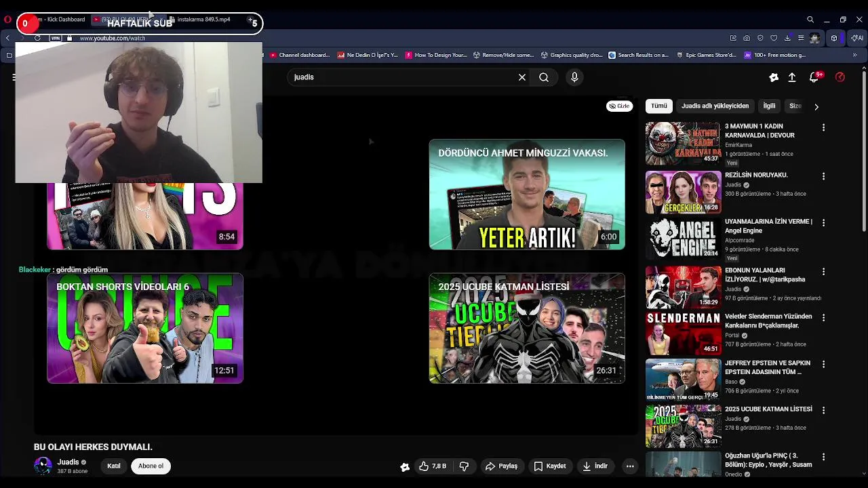Image resolution: width=868 pixels, height=488 pixels.
Task: Expand the bookmarks bar overflow chevron
Action: pos(854,55)
